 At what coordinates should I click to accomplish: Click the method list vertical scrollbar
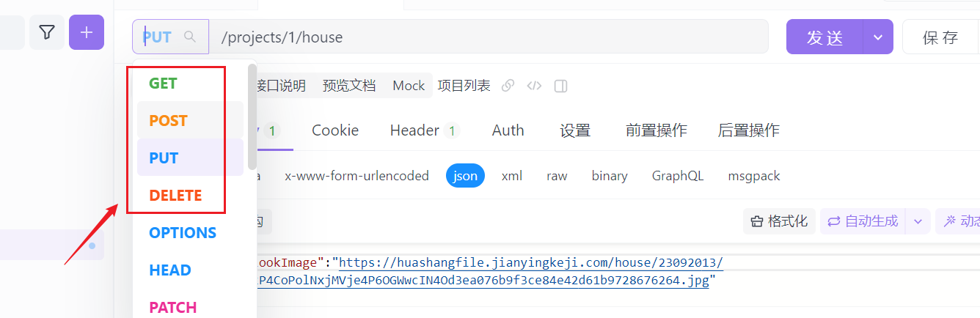252,117
